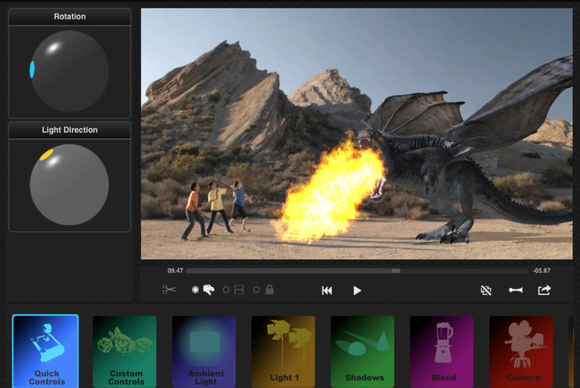Select the lock mode radio button

click(256, 290)
